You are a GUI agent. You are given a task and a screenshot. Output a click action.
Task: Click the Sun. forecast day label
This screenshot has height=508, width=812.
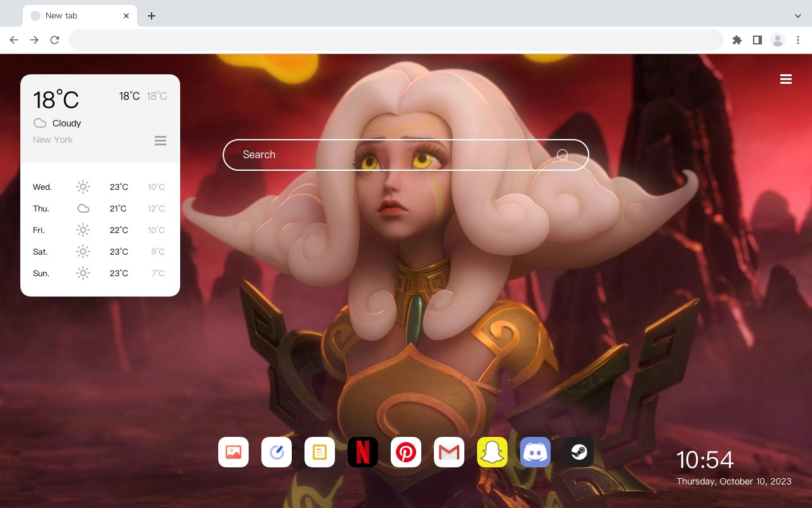click(x=41, y=273)
